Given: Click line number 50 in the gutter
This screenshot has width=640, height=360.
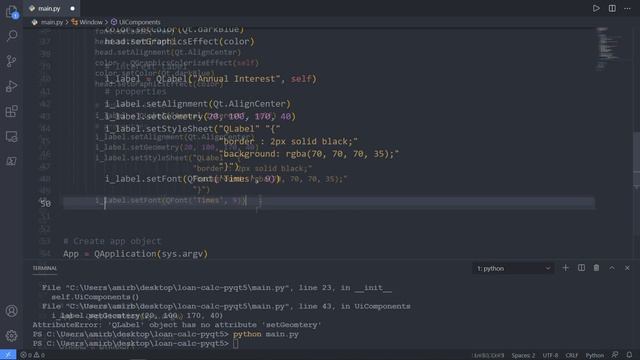Looking at the screenshot, I should coord(45,203).
